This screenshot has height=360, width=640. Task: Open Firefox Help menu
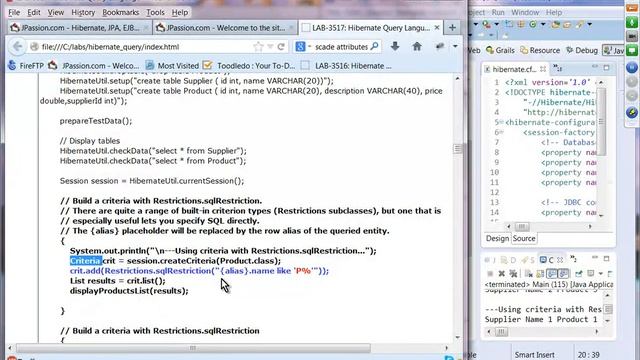click(x=180, y=12)
